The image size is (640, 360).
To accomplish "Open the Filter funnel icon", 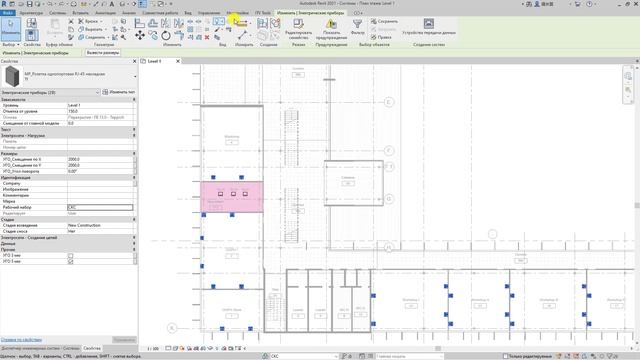I will [358, 24].
